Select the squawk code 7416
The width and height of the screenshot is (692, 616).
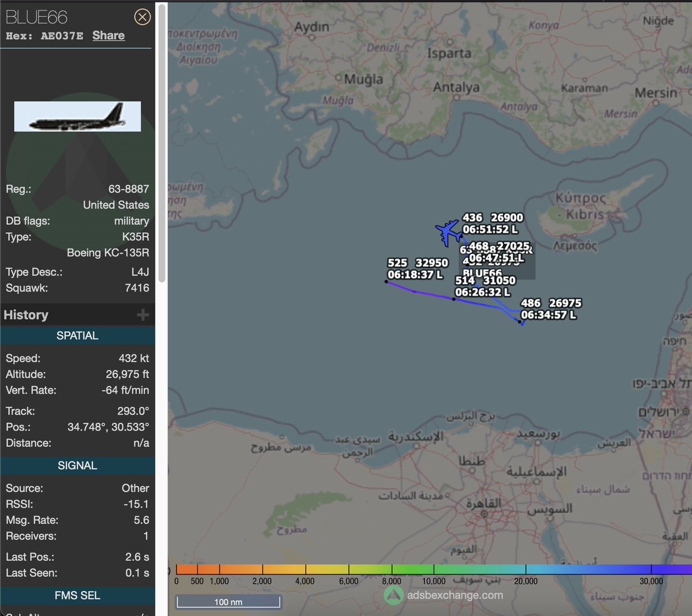coord(137,288)
